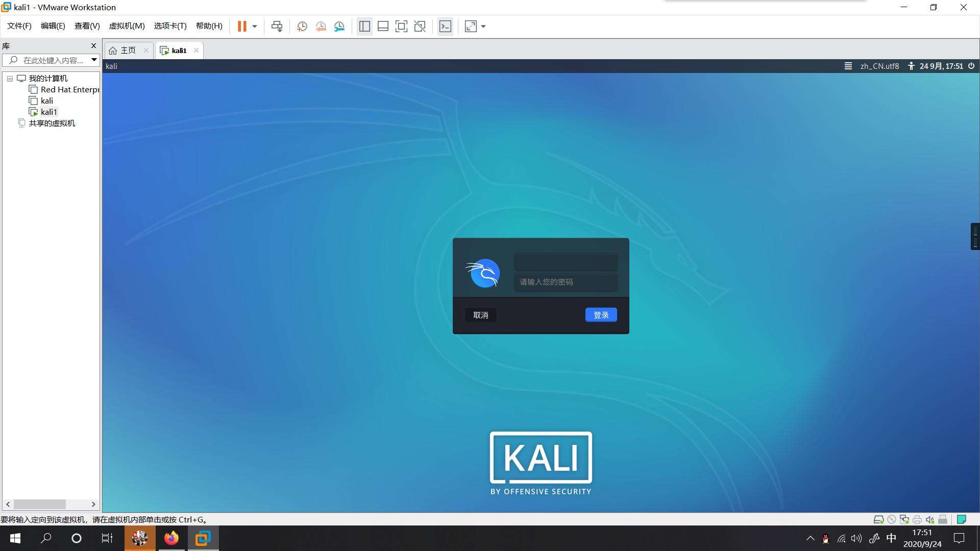The image size is (980, 551).
Task: Open the snapshot manager
Action: pyautogui.click(x=339, y=27)
